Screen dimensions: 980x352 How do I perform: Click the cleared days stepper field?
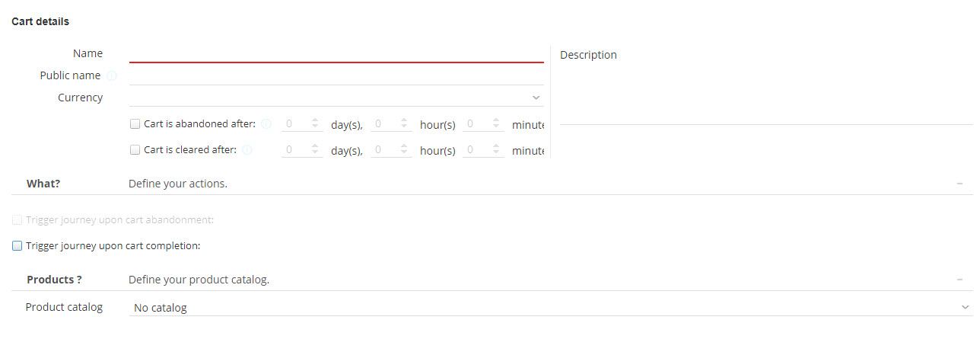pyautogui.click(x=295, y=150)
